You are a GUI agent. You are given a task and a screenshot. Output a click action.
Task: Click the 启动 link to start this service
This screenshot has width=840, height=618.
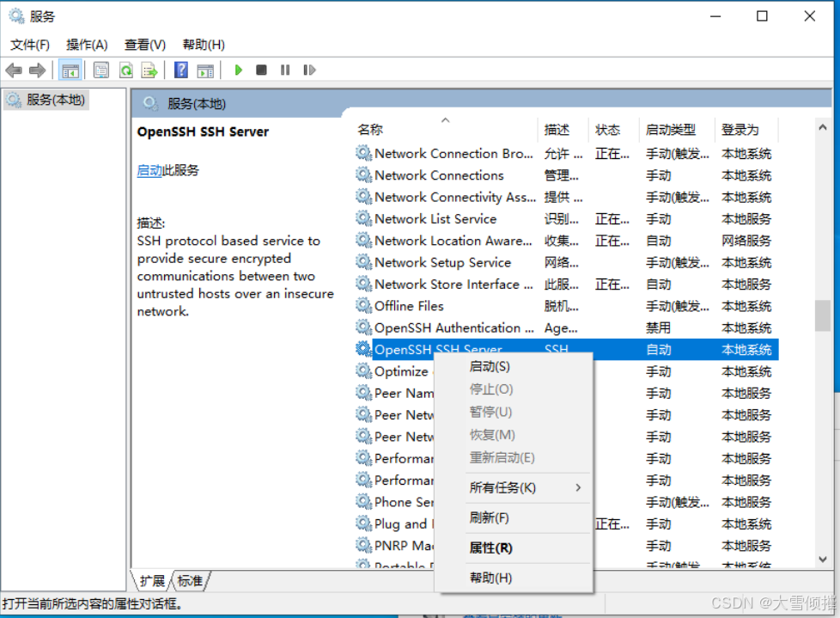149,170
